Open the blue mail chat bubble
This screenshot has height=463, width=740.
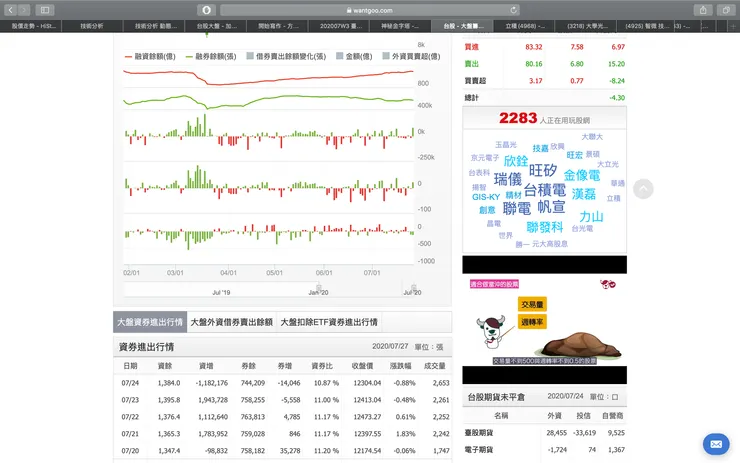716,444
